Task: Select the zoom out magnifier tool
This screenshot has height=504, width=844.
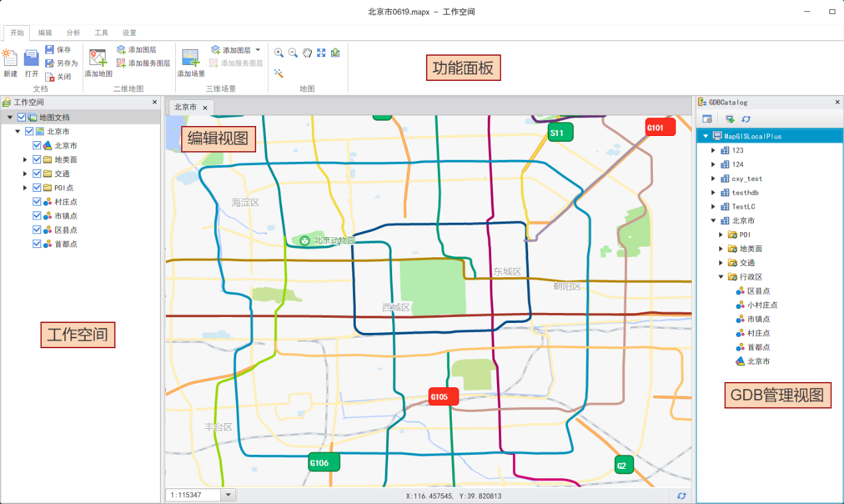Action: click(x=293, y=53)
